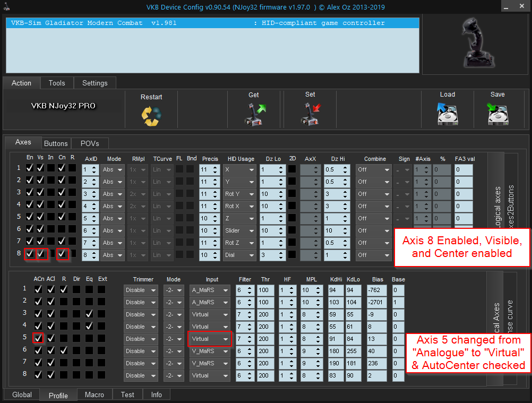
Task: Click the Restart recycle arrows icon
Action: (x=151, y=115)
